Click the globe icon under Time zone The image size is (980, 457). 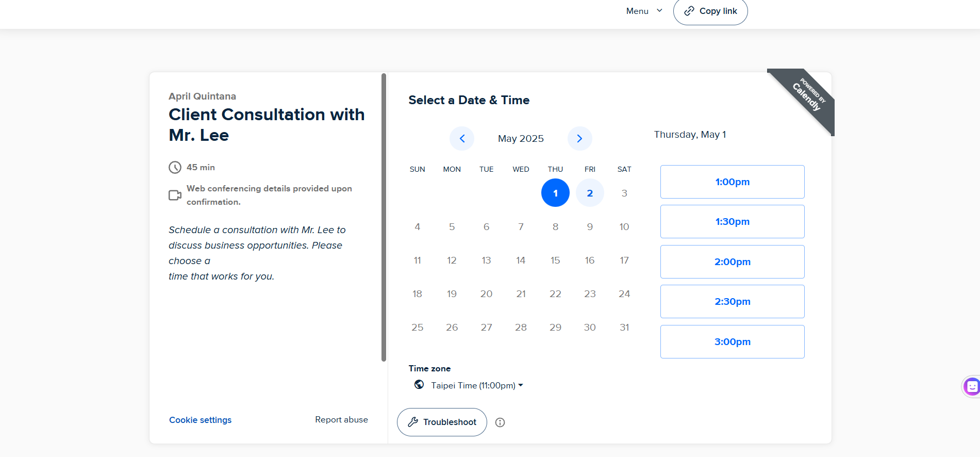pyautogui.click(x=419, y=385)
